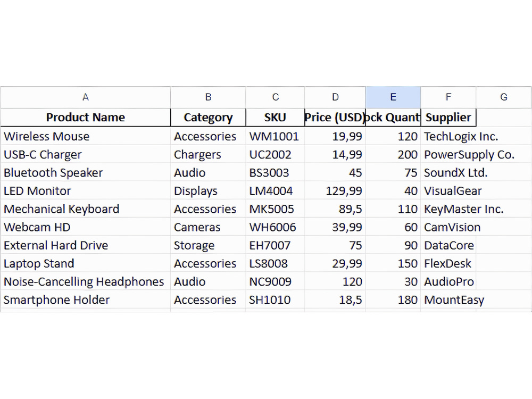Click supplier cell KeyMaster Inc.
Viewport: 532px width, 399px height.
448,209
